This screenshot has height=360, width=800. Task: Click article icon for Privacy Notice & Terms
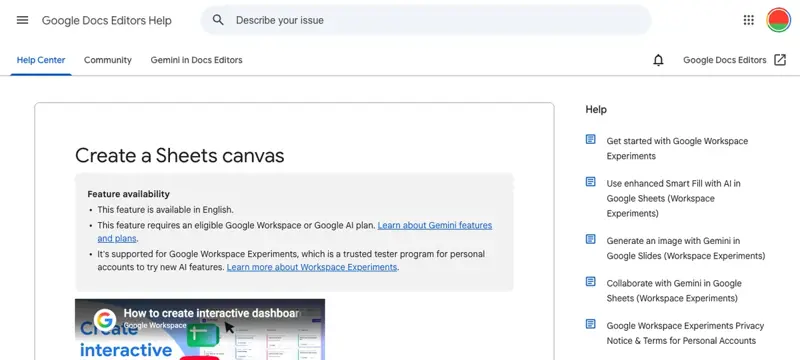pyautogui.click(x=590, y=324)
